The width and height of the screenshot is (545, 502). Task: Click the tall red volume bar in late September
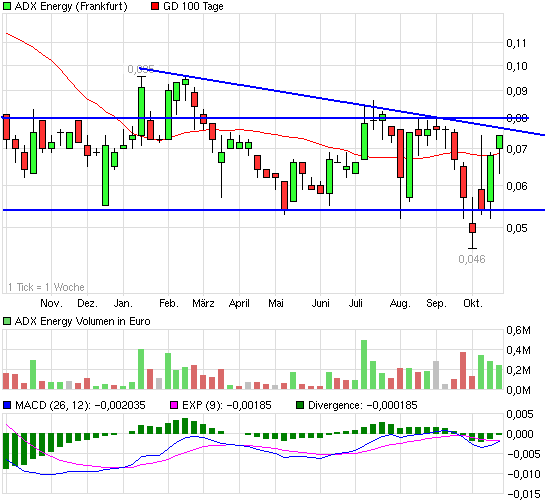tap(463, 371)
